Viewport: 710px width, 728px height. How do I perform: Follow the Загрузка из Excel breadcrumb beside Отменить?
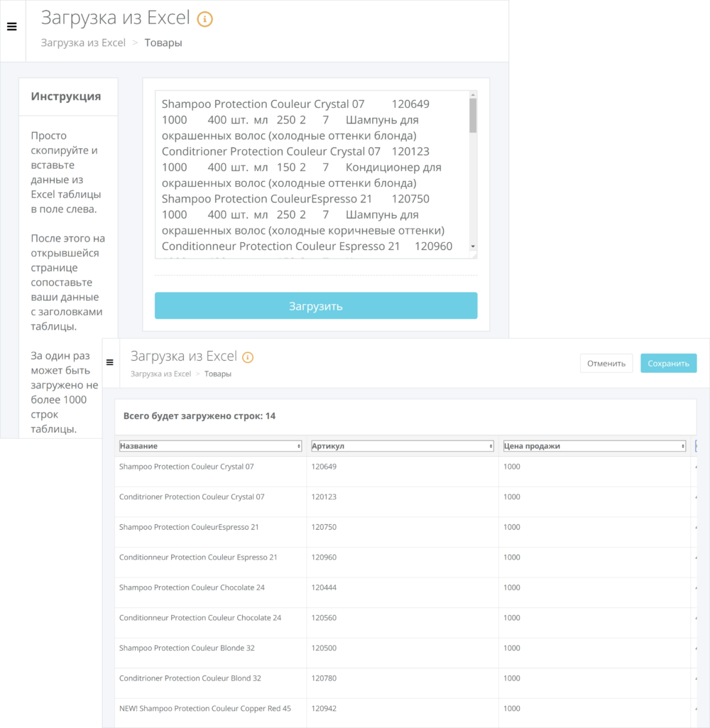click(160, 374)
